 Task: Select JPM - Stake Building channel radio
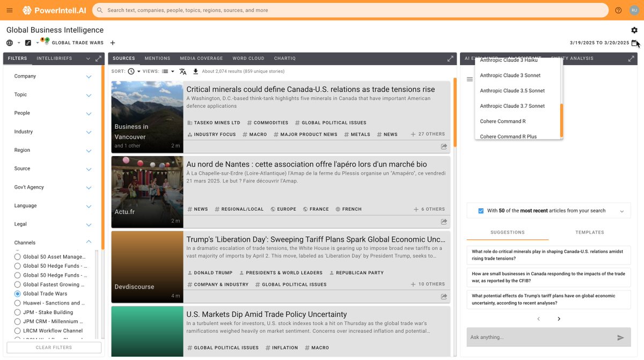coord(18,312)
